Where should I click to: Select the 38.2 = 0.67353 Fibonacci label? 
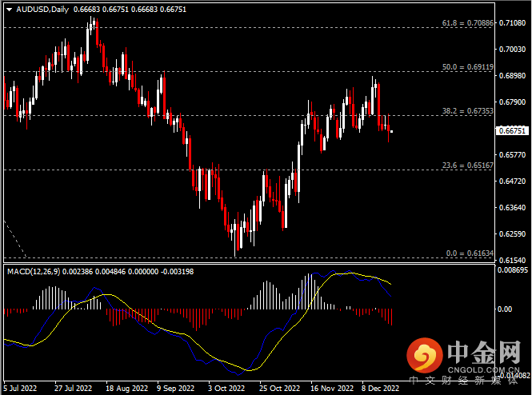click(x=468, y=111)
